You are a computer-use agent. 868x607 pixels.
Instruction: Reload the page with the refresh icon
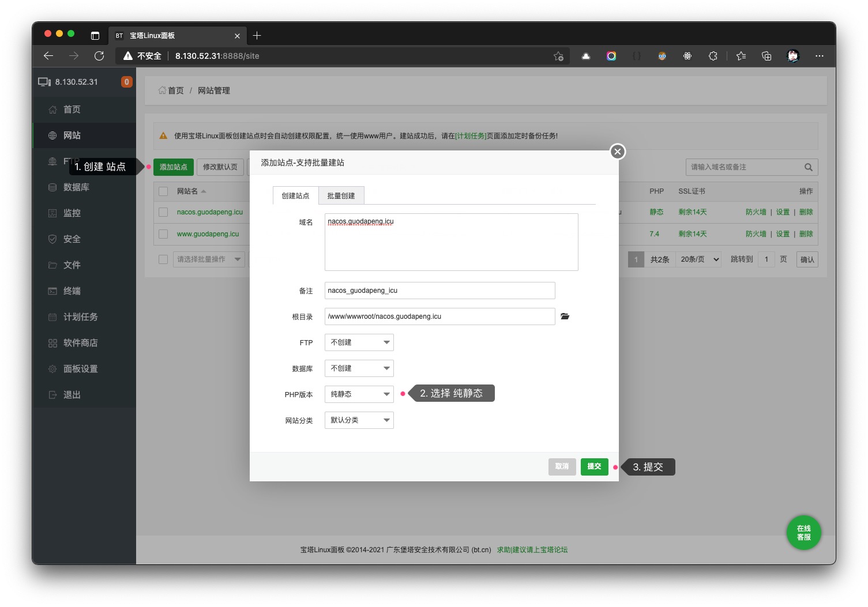coord(99,56)
